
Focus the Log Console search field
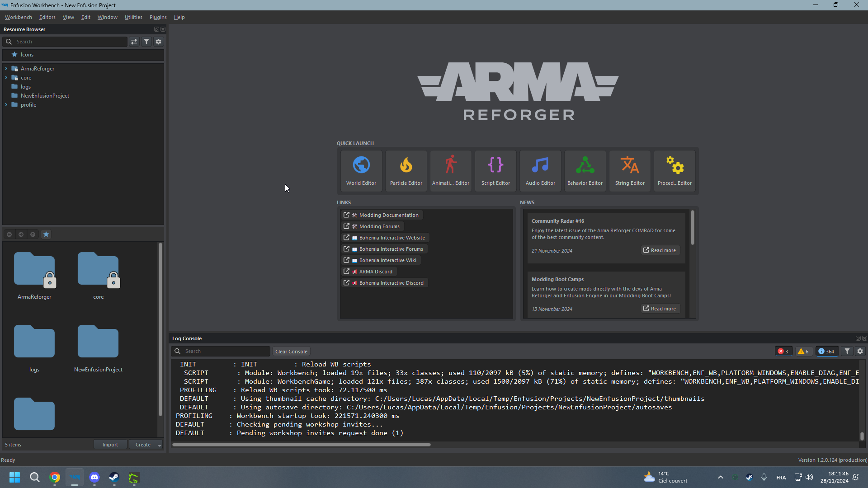point(221,351)
